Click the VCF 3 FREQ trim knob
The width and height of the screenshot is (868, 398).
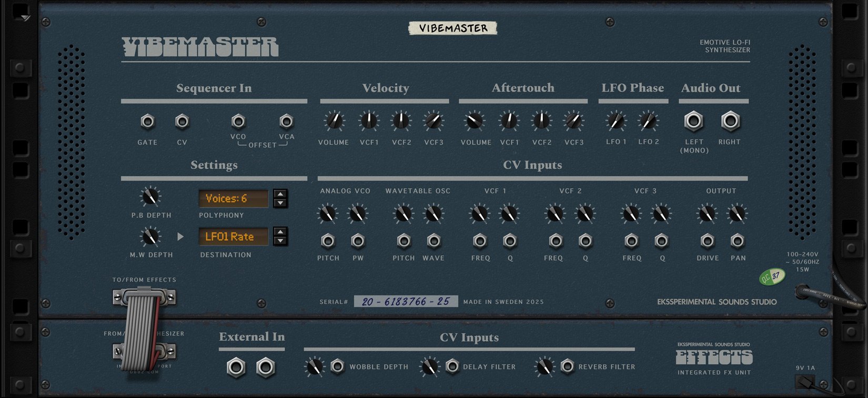[631, 214]
